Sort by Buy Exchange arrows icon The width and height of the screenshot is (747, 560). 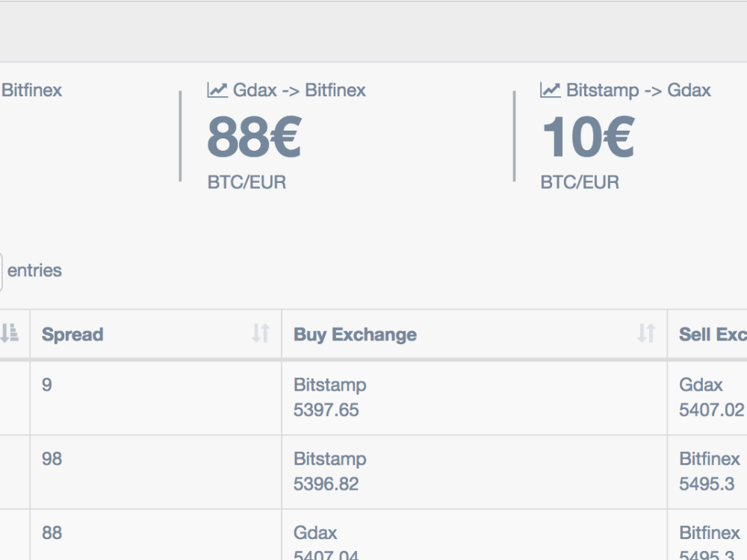pos(646,333)
